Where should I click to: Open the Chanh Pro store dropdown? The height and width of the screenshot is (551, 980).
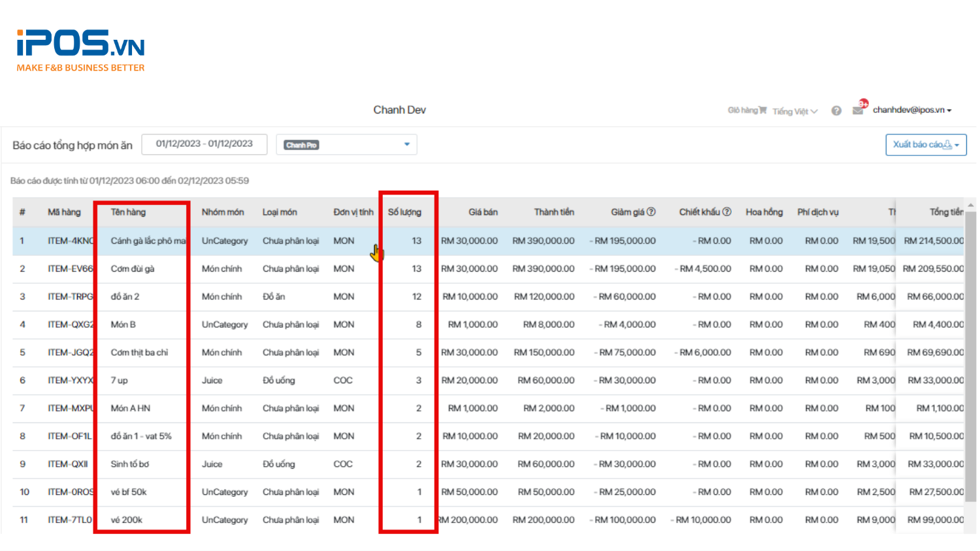pos(406,144)
